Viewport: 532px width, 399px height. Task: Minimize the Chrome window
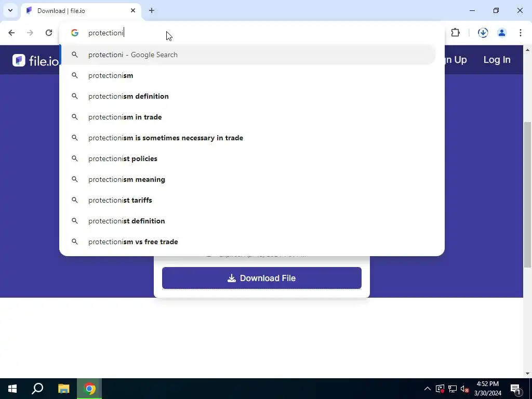pos(472,10)
